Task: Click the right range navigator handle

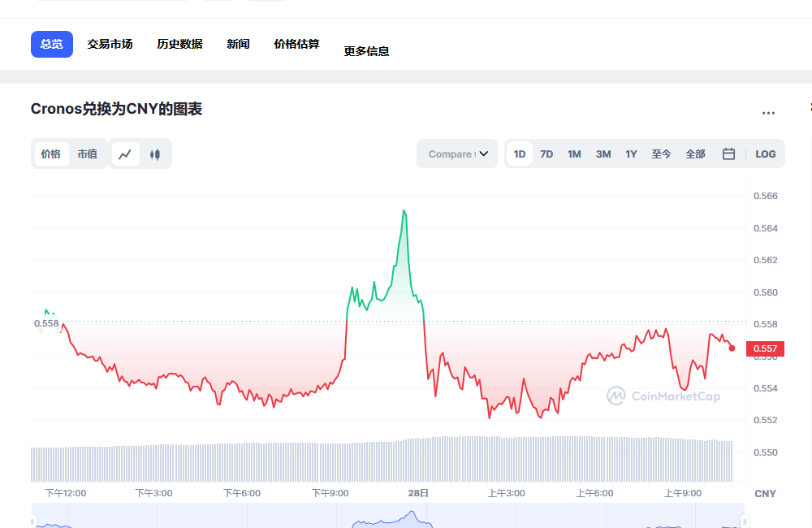Action: [745, 522]
